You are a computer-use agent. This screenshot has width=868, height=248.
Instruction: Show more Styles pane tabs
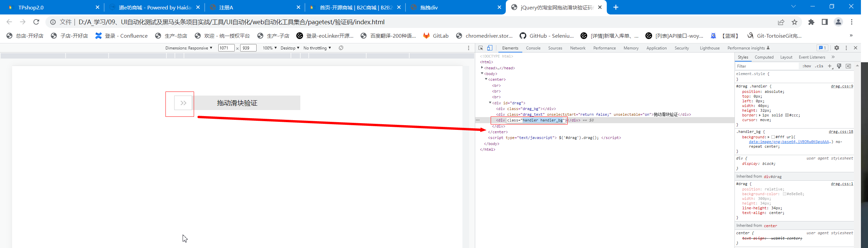pyautogui.click(x=833, y=57)
